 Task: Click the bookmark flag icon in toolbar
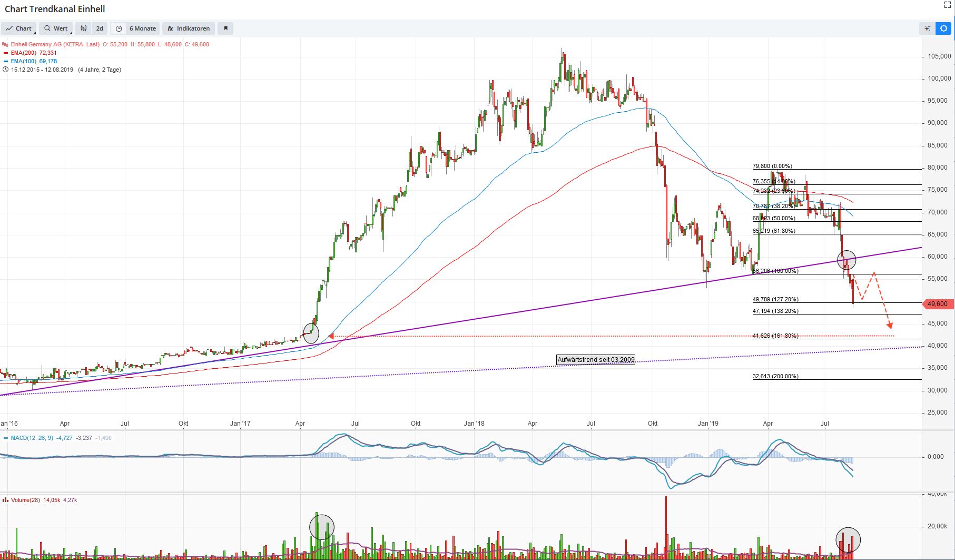click(225, 28)
